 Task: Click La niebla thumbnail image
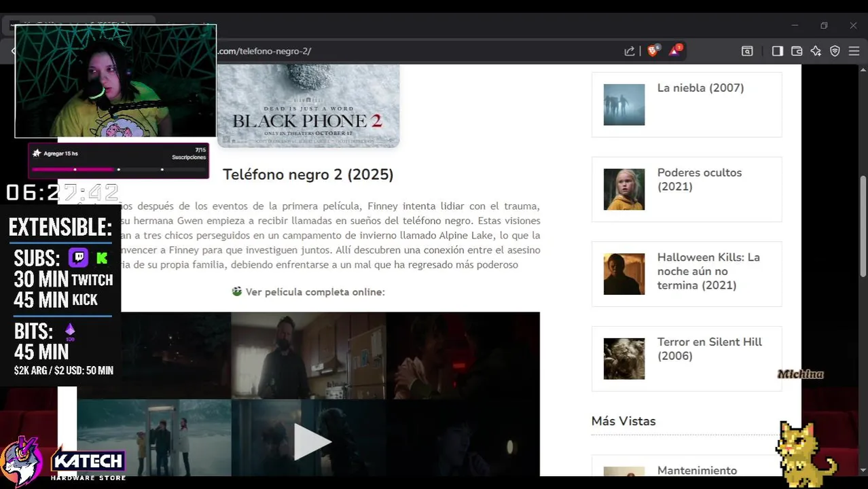pos(624,105)
